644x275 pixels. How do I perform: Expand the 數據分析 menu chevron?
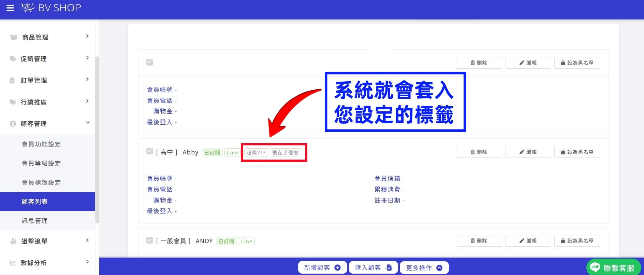point(87,262)
